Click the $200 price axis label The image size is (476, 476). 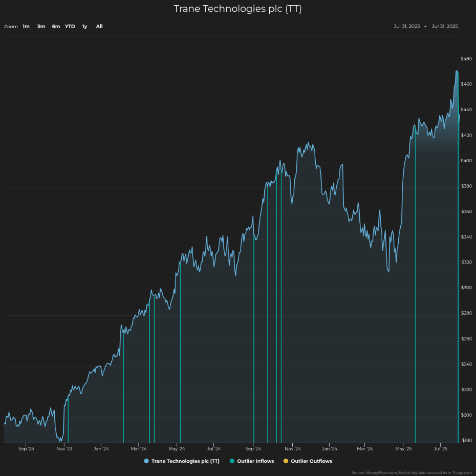(x=466, y=415)
